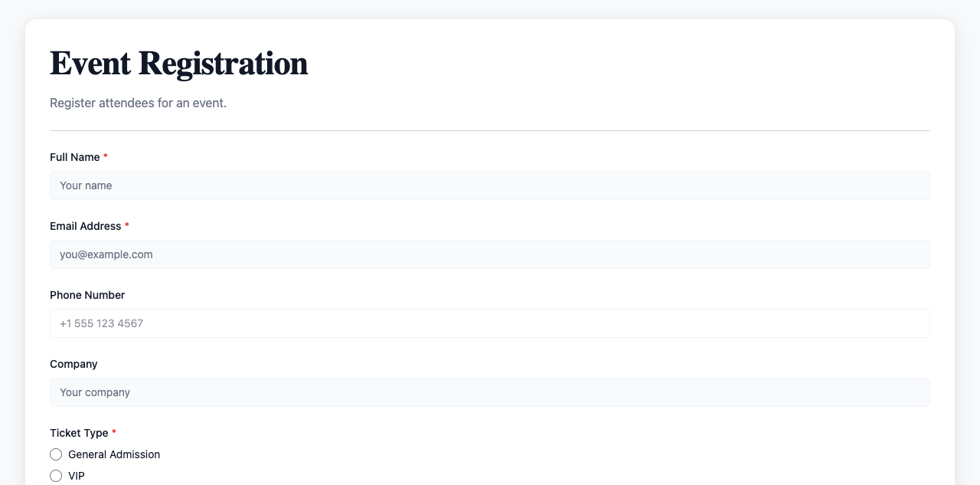The height and width of the screenshot is (485, 980).
Task: Click the Phone Number field label
Action: (87, 295)
